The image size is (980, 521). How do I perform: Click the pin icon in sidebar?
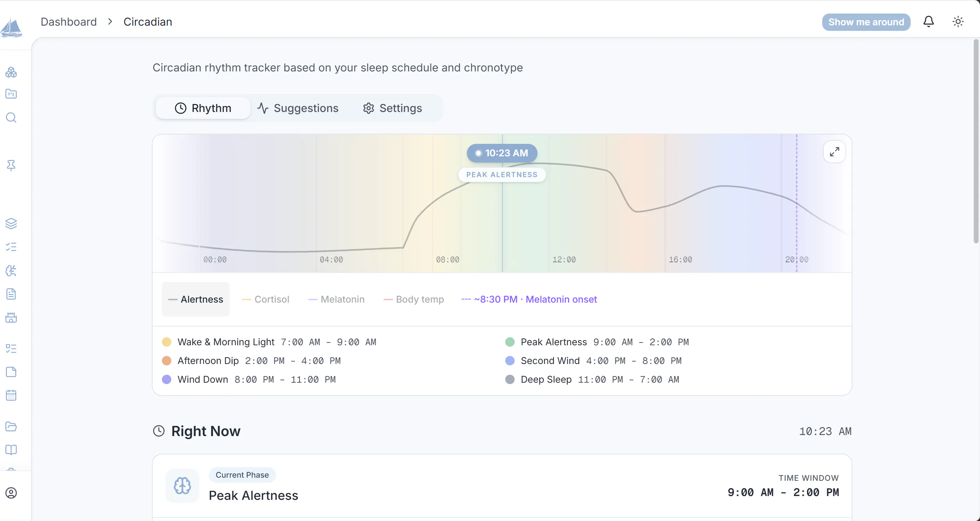(11, 165)
